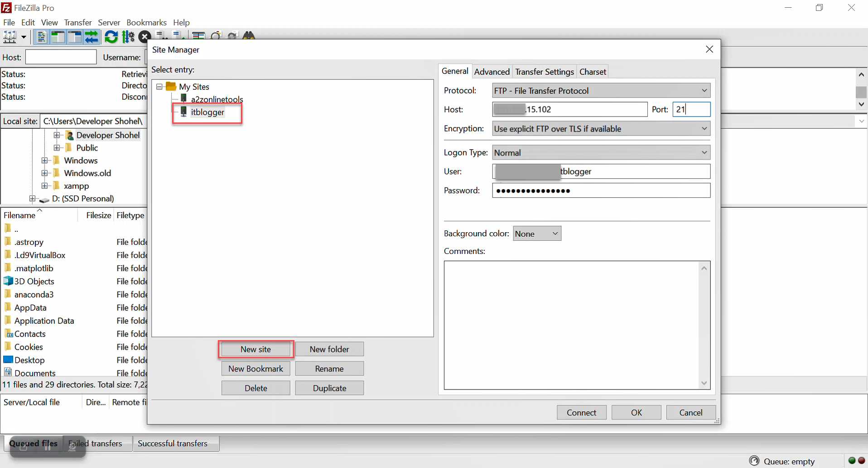Click the Documents folder icon
This screenshot has width=868, height=468.
pos(8,372)
